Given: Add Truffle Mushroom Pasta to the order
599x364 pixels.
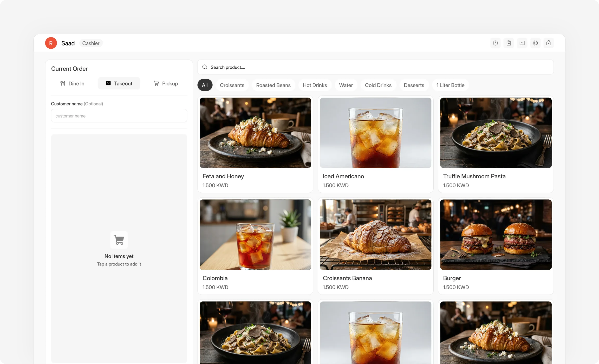Looking at the screenshot, I should click(x=496, y=144).
